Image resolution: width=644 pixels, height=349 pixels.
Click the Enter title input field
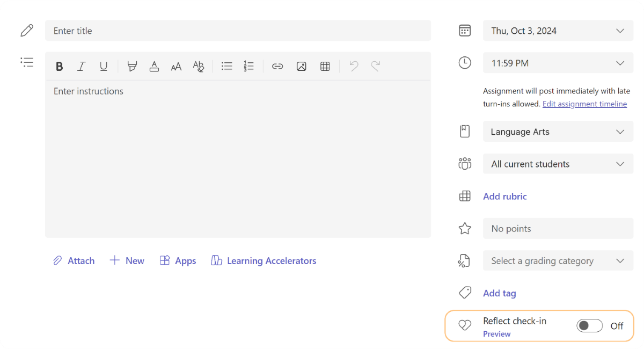(238, 31)
